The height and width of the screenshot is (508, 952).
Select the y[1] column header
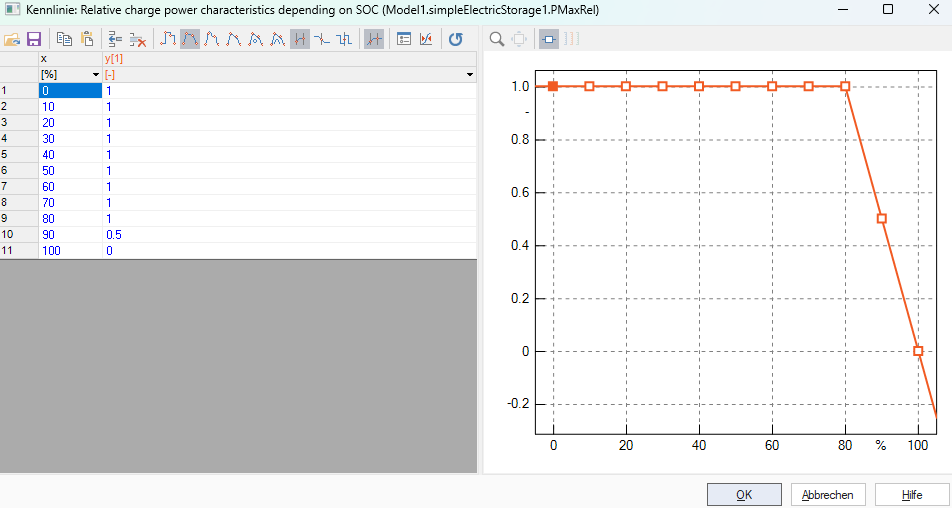click(x=290, y=59)
